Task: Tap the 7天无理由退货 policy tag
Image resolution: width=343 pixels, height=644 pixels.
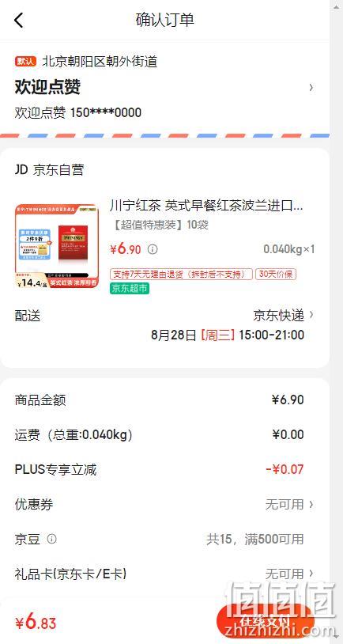Action: tap(181, 274)
